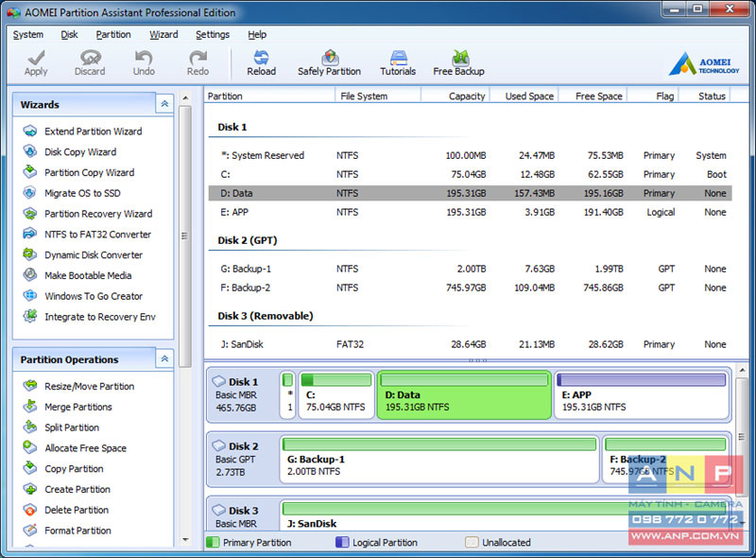756x558 pixels.
Task: Open the Wizard menu
Action: click(x=163, y=35)
